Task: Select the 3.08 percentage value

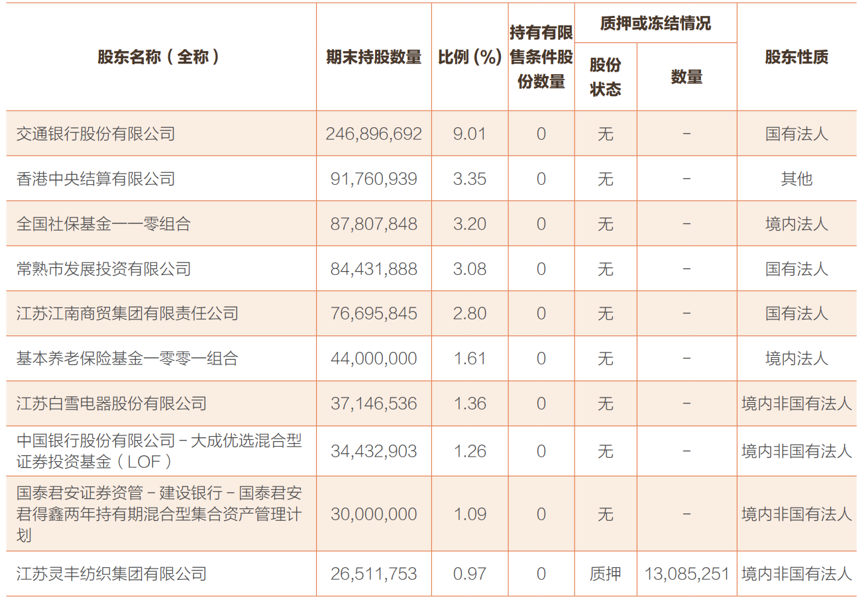Action: [x=470, y=269]
